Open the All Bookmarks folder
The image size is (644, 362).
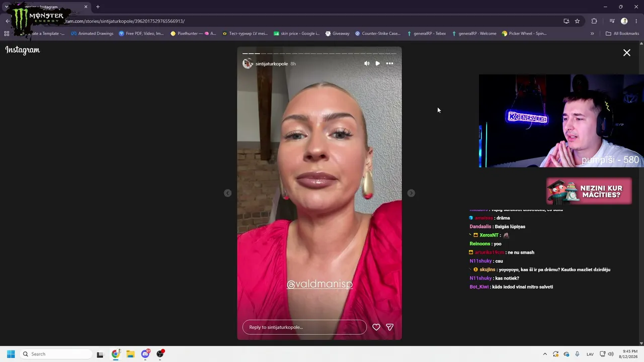point(622,34)
